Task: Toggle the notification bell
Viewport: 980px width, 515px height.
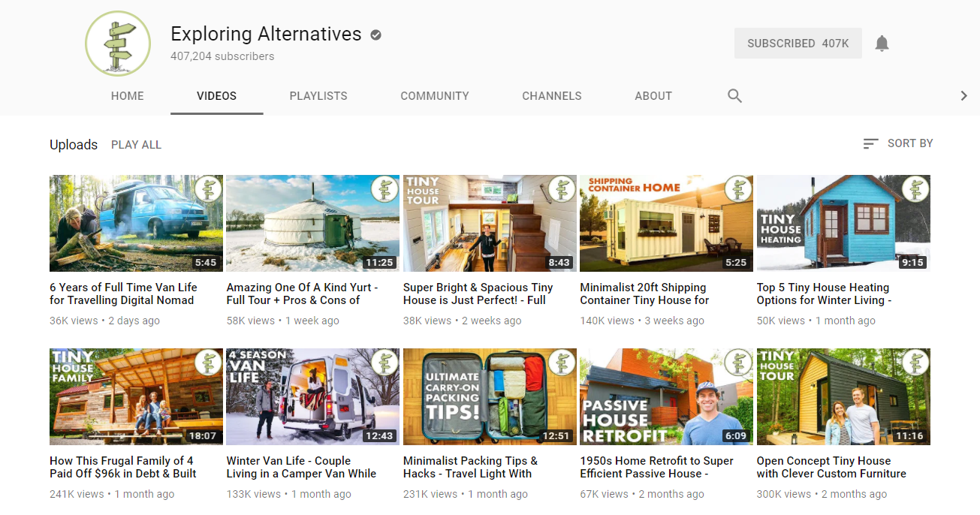Action: [x=882, y=44]
